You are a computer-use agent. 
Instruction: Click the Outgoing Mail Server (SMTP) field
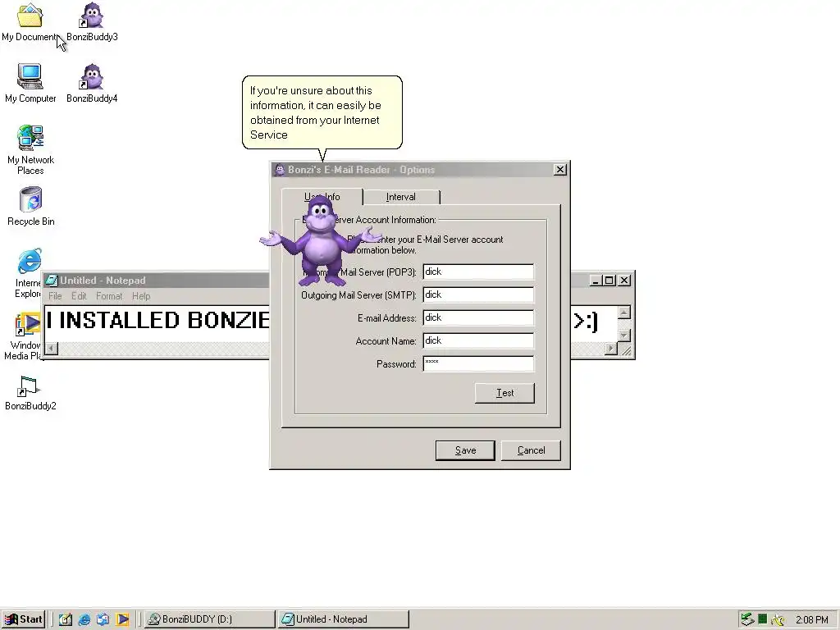pyautogui.click(x=478, y=294)
